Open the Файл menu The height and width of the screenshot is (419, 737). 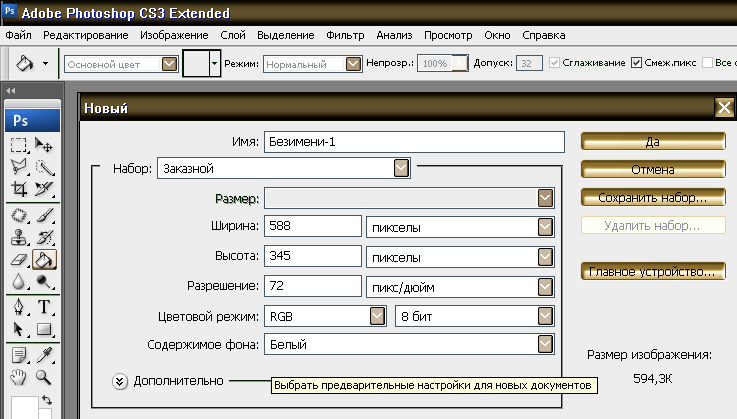(18, 35)
